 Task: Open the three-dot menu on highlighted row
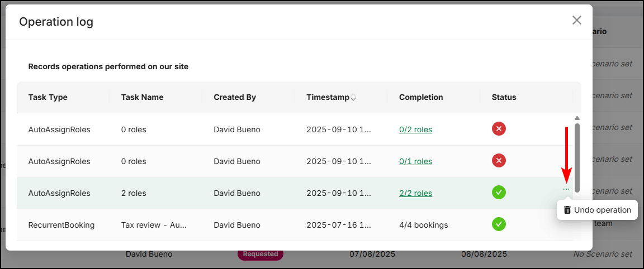coord(566,189)
